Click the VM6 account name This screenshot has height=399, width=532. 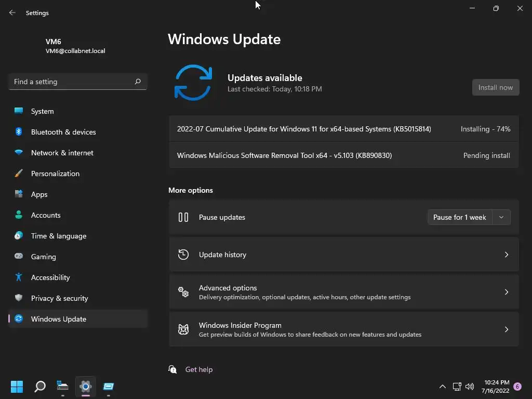tap(54, 42)
